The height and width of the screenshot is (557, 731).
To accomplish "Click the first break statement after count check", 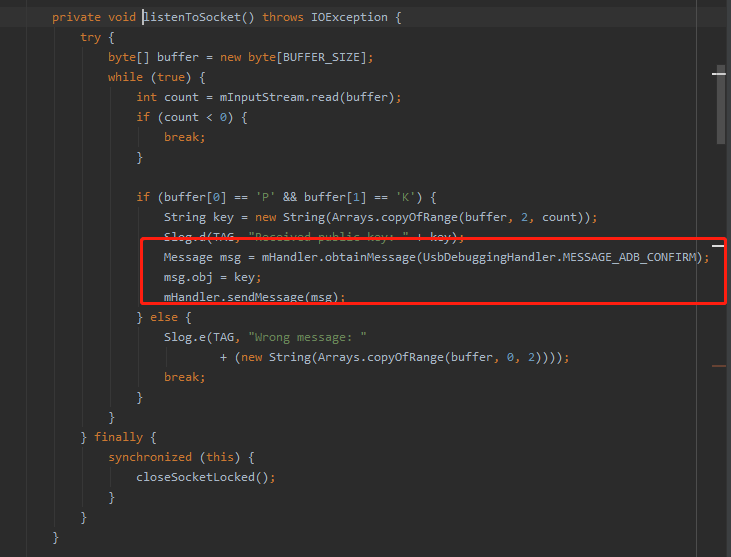I will [x=185, y=138].
